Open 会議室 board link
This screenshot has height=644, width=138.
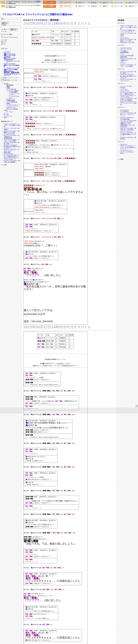[8, 88]
